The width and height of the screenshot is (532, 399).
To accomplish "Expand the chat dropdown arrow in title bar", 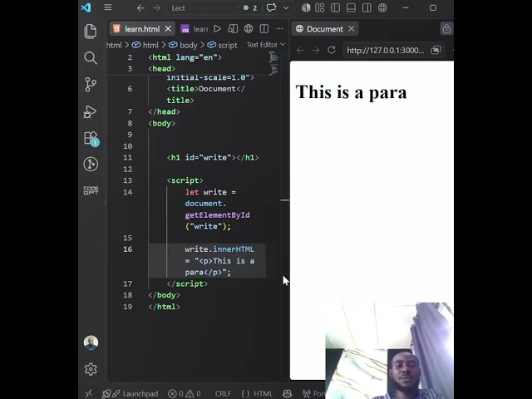I will click(x=286, y=7).
